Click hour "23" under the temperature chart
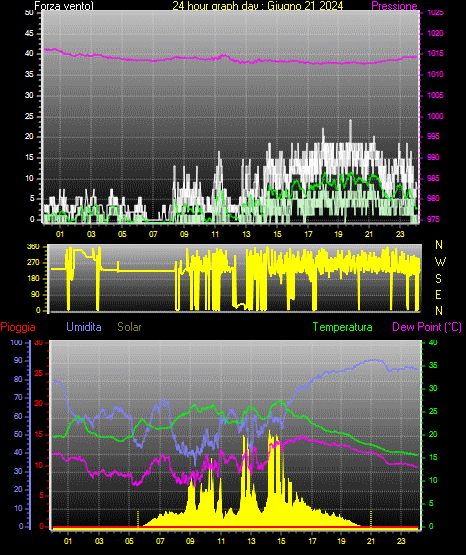This screenshot has height=555, width=466. [401, 541]
